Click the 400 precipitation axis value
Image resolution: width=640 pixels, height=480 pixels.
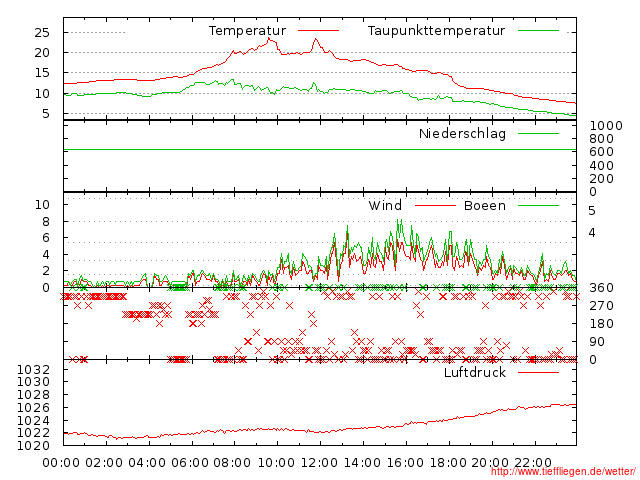[x=601, y=166]
